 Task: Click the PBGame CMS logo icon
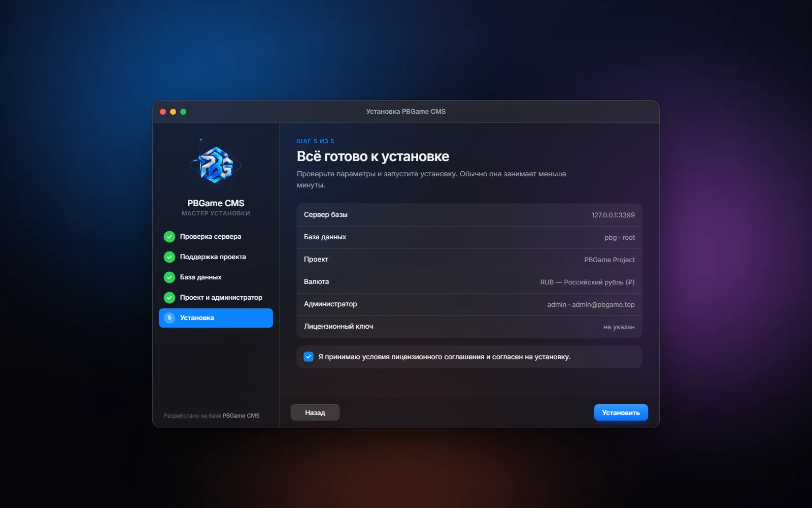pyautogui.click(x=216, y=165)
